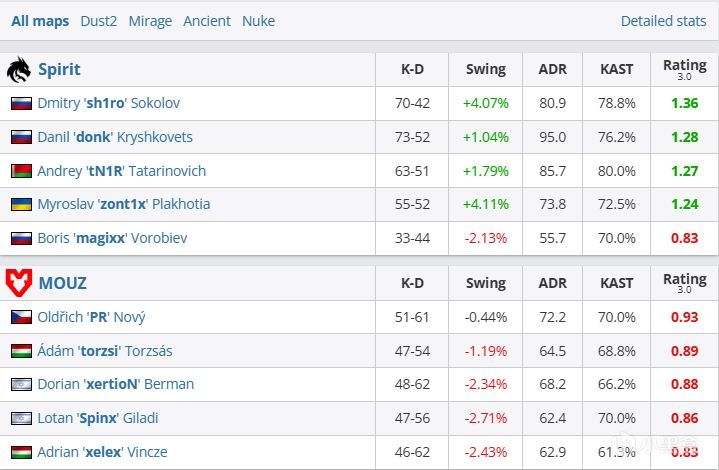Switch to the Mirage map tab

click(x=150, y=21)
